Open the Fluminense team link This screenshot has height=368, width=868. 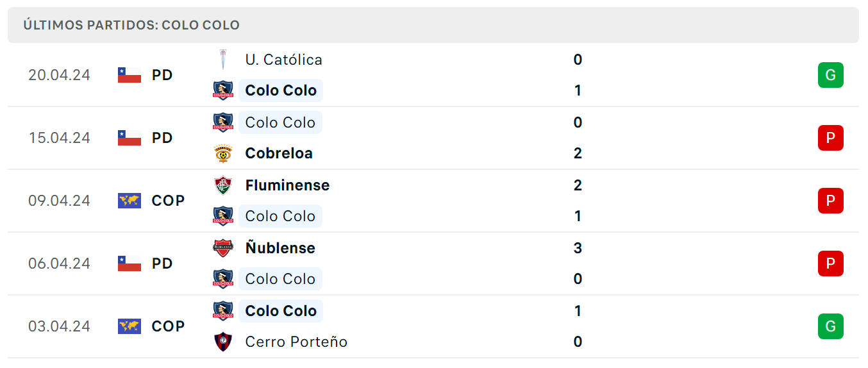coord(287,185)
